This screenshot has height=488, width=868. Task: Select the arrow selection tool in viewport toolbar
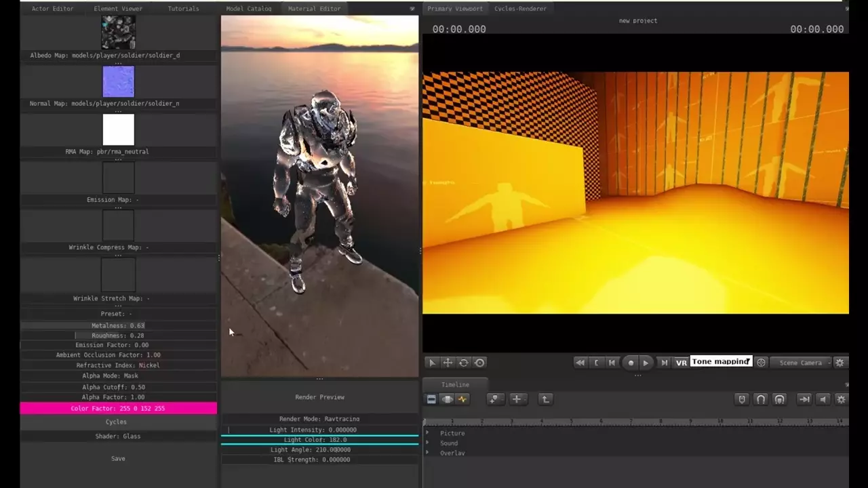pyautogui.click(x=431, y=363)
